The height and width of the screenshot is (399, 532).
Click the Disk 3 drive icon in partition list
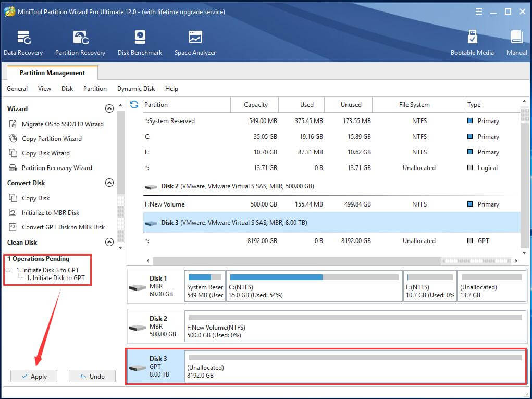(x=151, y=223)
